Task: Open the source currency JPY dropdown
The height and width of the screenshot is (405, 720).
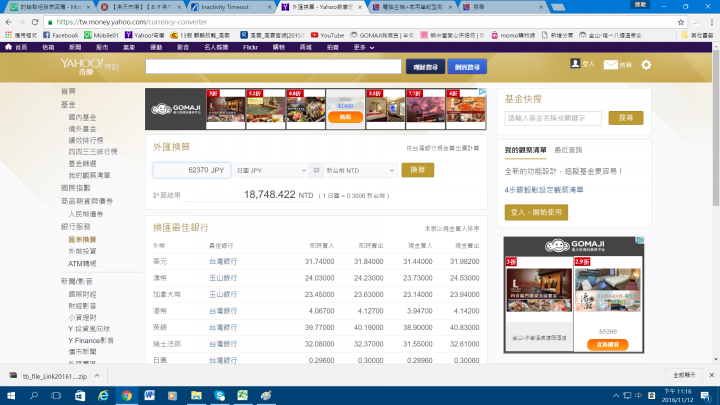Action: pos(271,170)
